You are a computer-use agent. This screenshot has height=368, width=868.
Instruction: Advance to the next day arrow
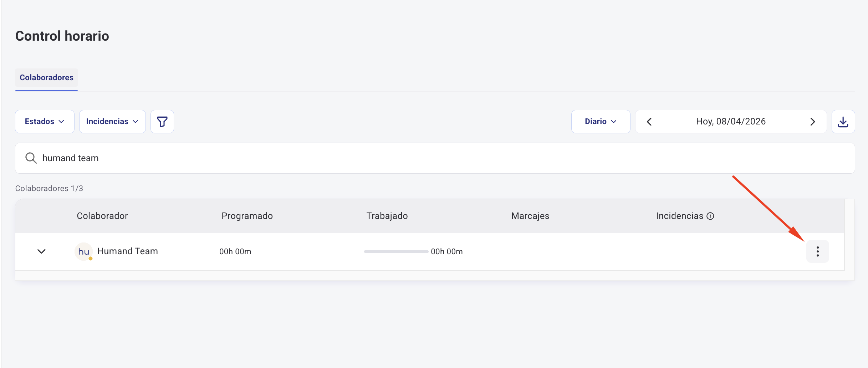(x=812, y=122)
